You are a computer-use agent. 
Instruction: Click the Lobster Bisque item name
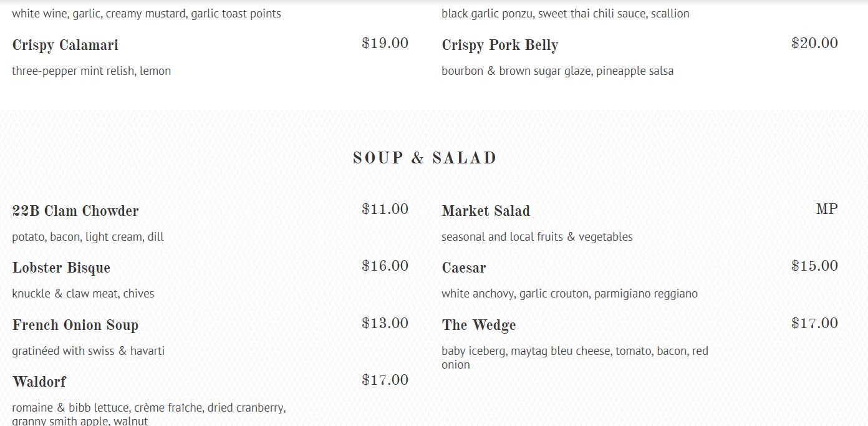pyautogui.click(x=61, y=268)
